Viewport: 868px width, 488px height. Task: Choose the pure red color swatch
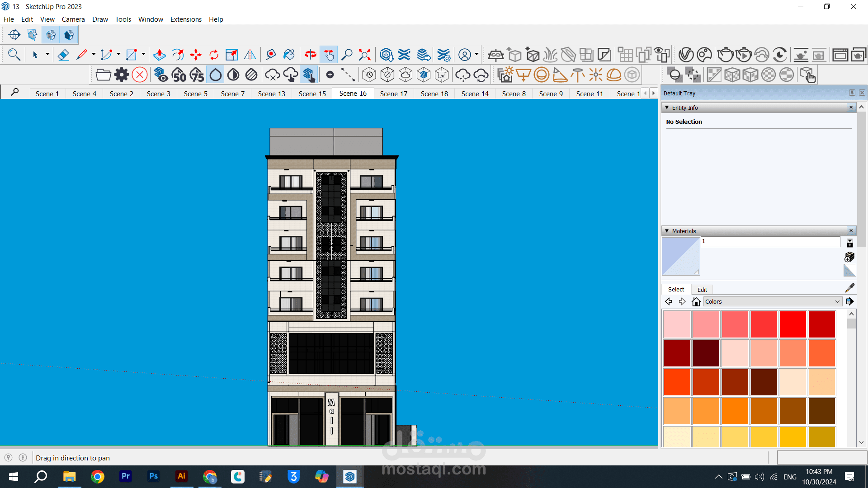[x=793, y=324]
